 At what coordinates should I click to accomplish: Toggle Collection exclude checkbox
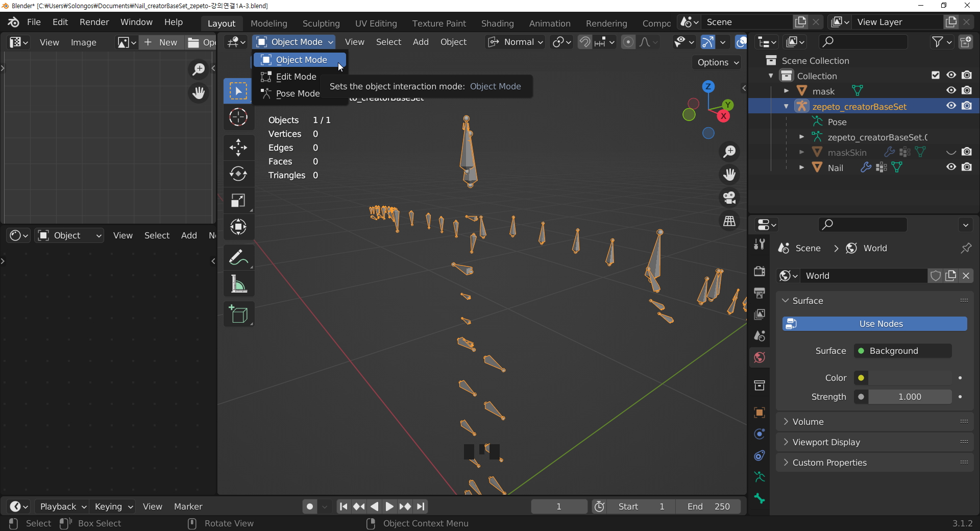[x=936, y=75]
